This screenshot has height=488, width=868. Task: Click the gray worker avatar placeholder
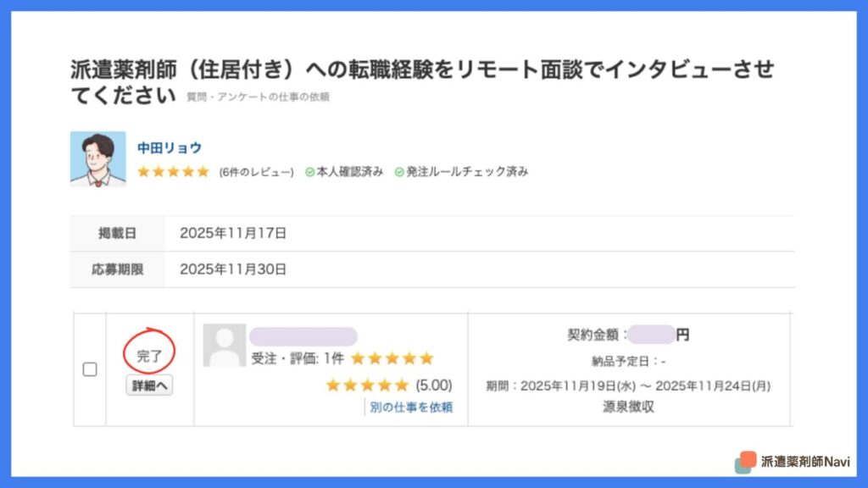[224, 345]
